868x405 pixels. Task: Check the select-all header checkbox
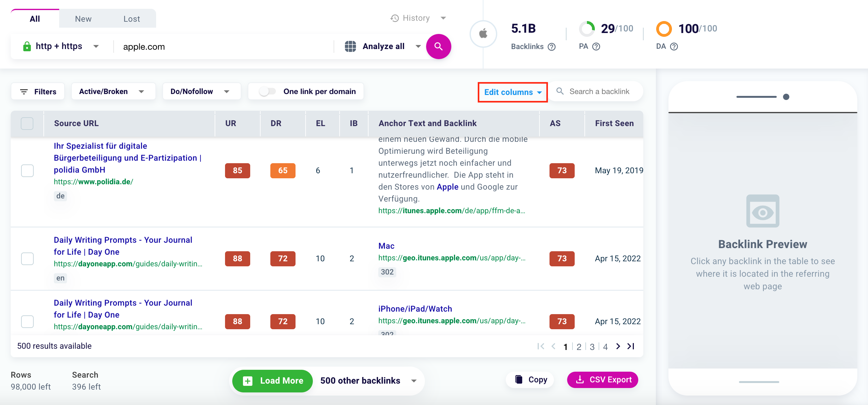coord(27,123)
